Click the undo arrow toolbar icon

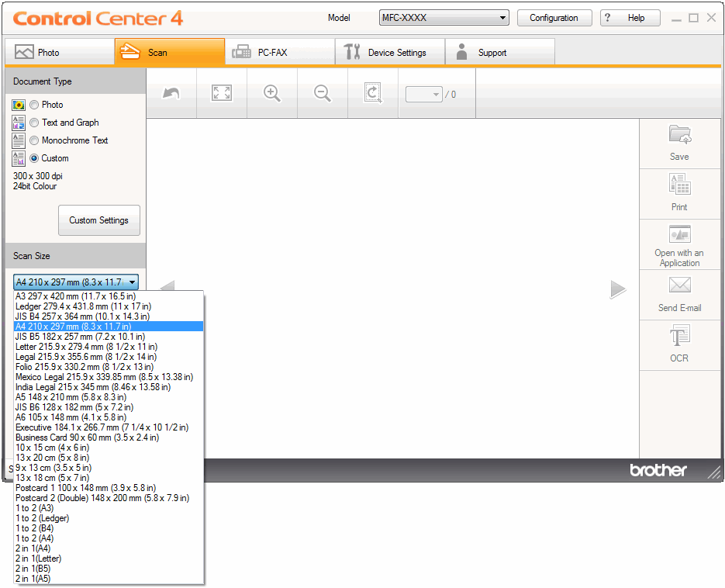click(171, 93)
